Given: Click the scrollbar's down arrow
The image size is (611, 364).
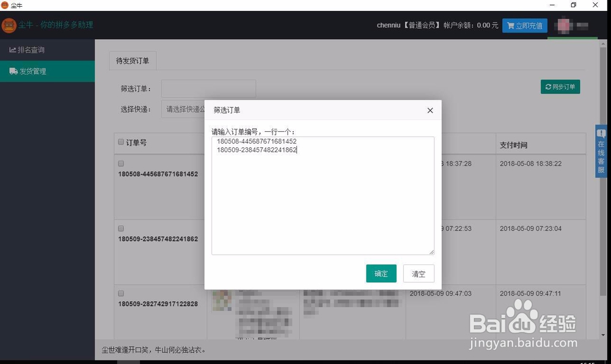Looking at the screenshot, I should click(603, 335).
